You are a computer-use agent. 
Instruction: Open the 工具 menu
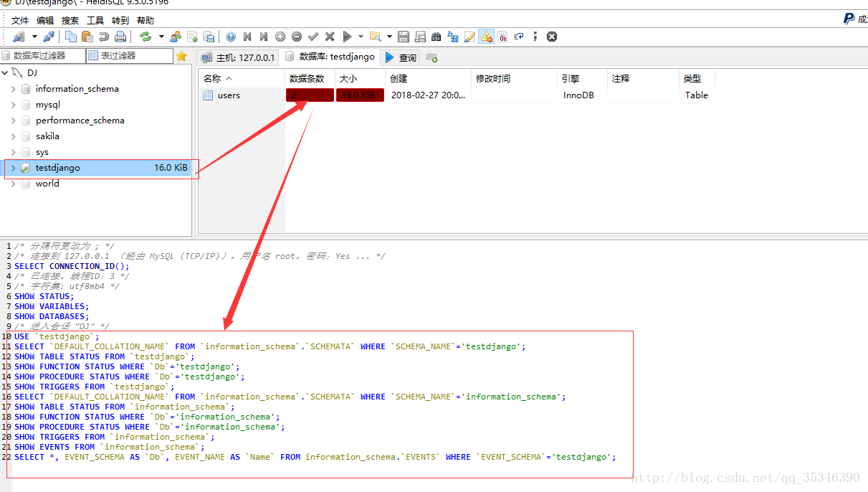tap(95, 21)
